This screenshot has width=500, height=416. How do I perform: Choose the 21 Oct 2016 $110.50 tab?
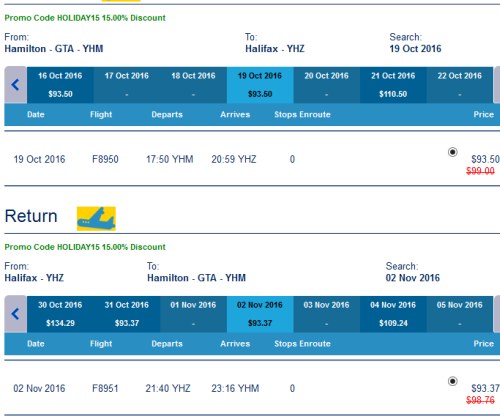[x=393, y=85]
